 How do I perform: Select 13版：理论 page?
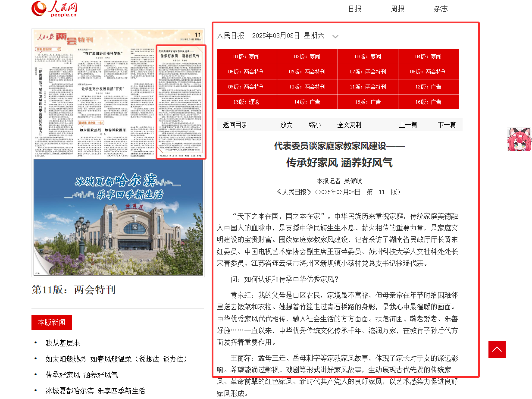247,102
